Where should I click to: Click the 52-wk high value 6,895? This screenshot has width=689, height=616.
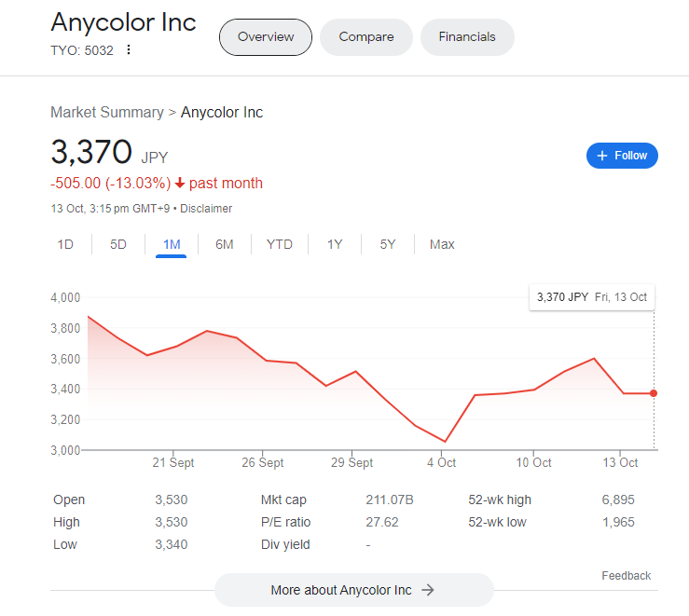coord(618,500)
